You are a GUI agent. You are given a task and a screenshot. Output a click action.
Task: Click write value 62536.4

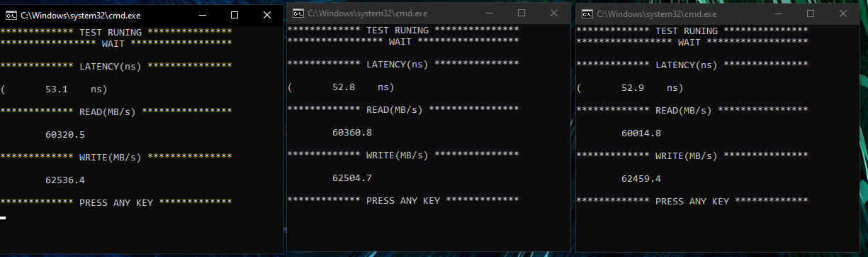pyautogui.click(x=65, y=180)
